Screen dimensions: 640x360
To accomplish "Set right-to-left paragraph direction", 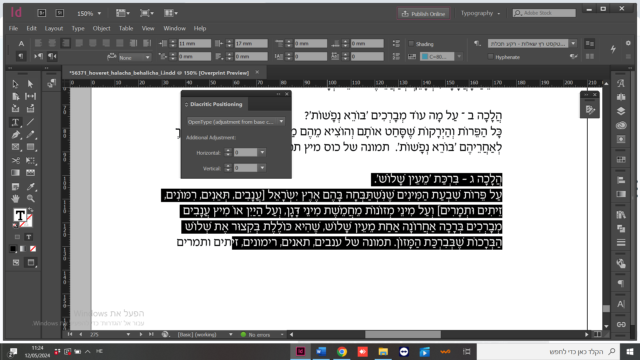I will [52, 56].
